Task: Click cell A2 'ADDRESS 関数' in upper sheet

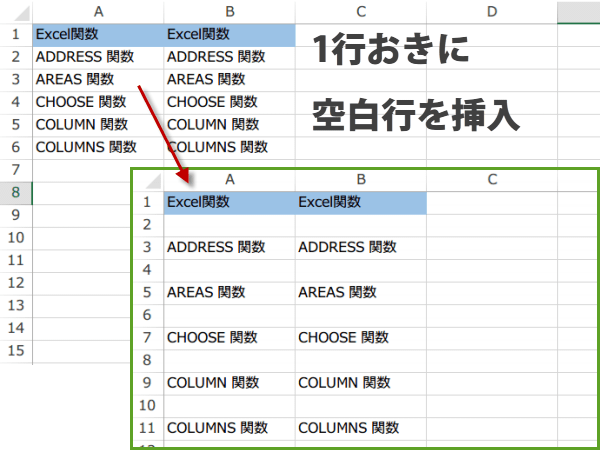Action: (98, 58)
